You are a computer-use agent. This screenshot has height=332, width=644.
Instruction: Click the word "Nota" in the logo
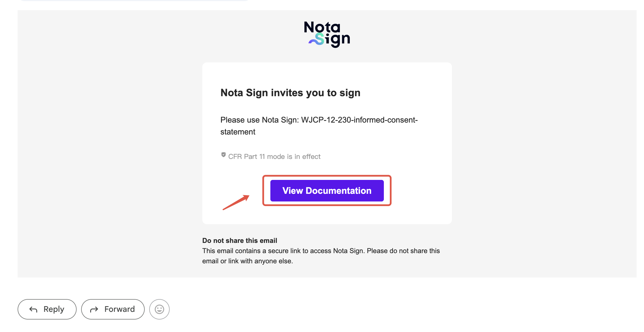[x=322, y=28]
